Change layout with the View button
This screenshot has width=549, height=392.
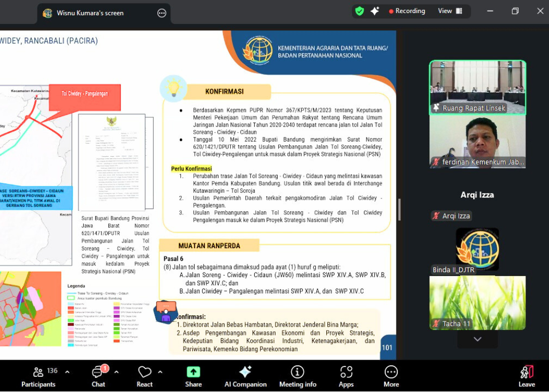point(450,11)
